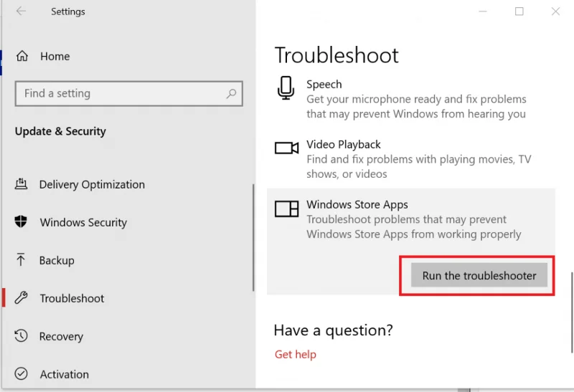574x392 pixels.
Task: Open the Backup settings page
Action: [57, 260]
